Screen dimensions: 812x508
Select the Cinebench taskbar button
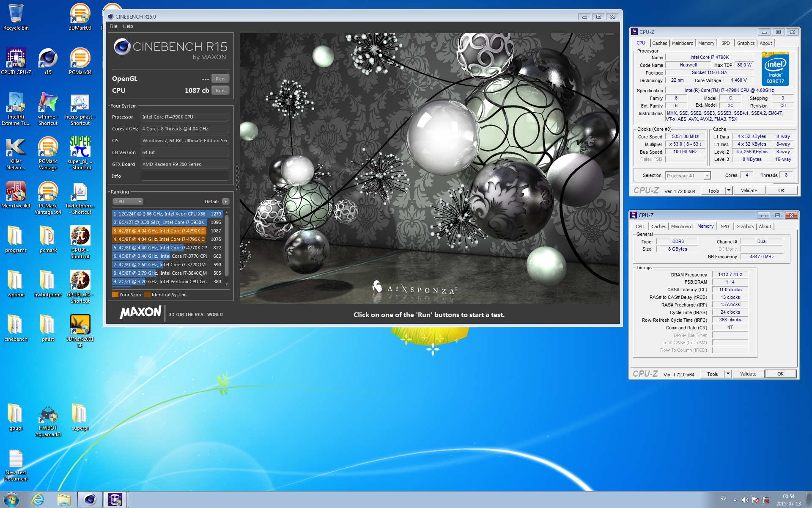coord(90,500)
